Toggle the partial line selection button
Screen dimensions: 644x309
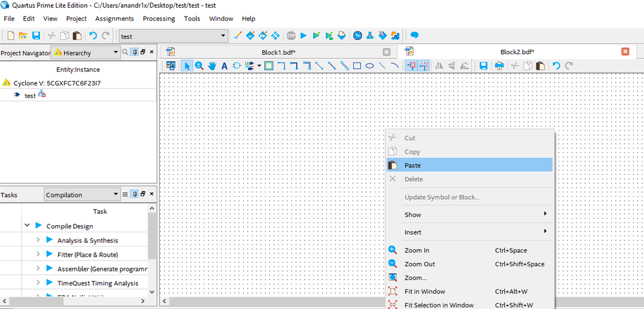pyautogui.click(x=424, y=66)
